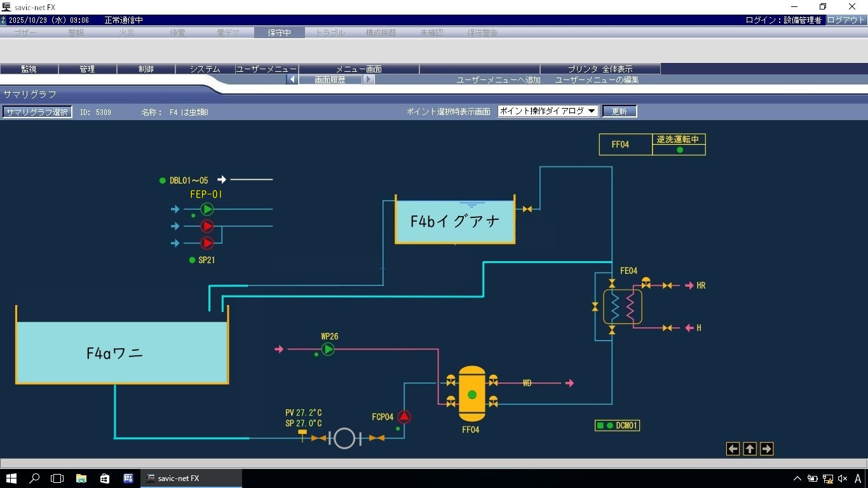Click the right arrow navigation icon
The width and height of the screenshot is (868, 488).
pos(766,449)
